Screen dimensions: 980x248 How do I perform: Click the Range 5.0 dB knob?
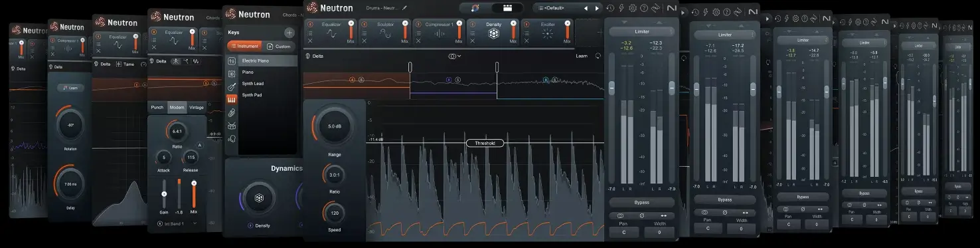pyautogui.click(x=335, y=126)
